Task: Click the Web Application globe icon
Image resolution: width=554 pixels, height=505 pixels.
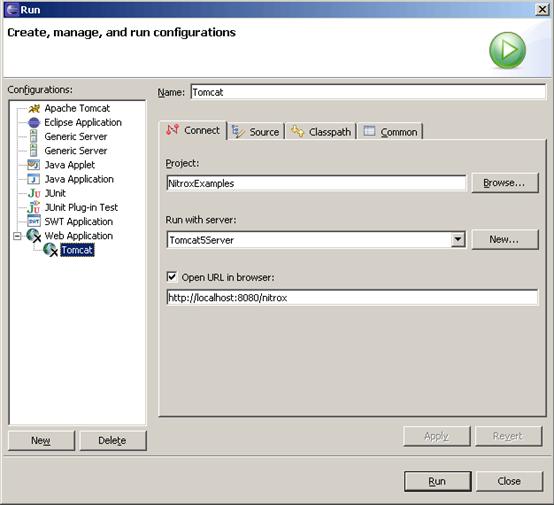Action: 34,236
